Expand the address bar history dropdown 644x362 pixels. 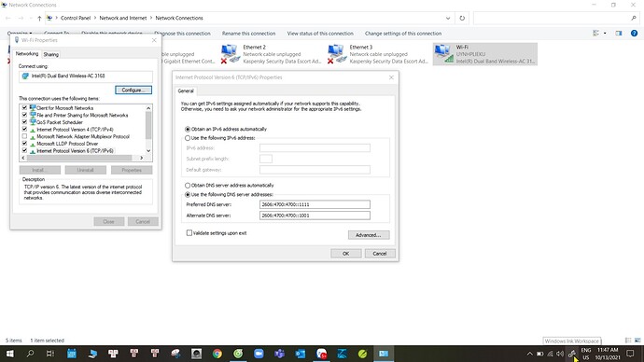[x=448, y=18]
